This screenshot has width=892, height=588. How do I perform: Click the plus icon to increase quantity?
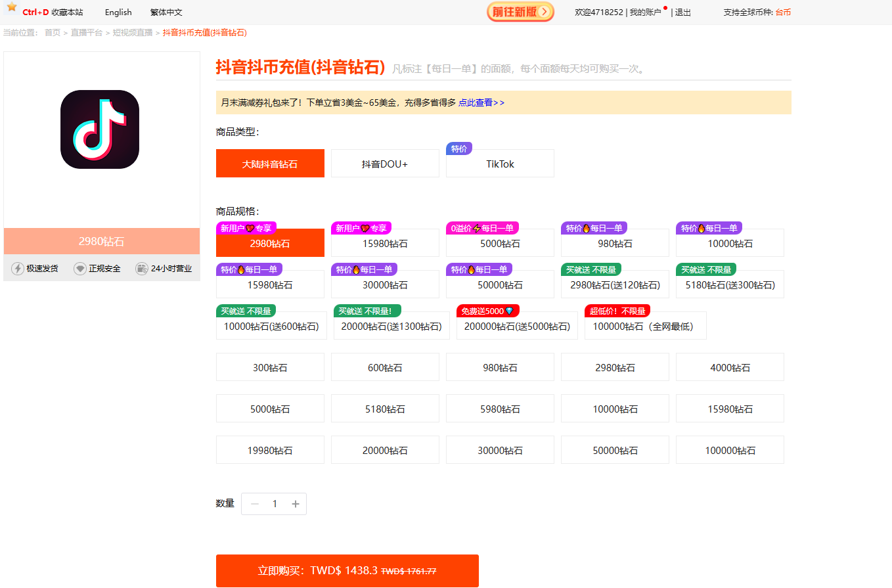tap(296, 504)
